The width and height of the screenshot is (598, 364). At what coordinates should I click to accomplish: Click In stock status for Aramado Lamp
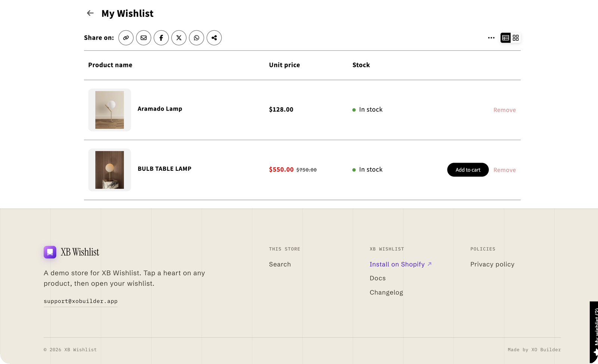click(x=367, y=109)
